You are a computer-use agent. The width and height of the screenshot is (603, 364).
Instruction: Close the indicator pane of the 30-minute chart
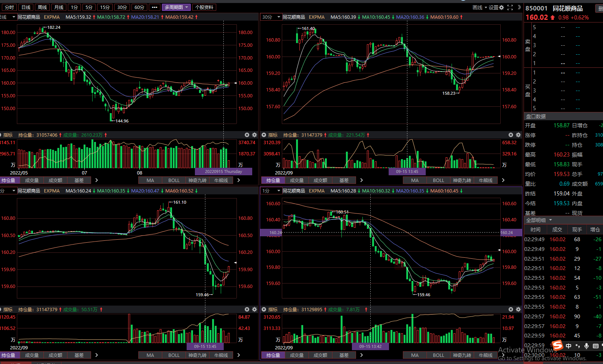(511, 135)
